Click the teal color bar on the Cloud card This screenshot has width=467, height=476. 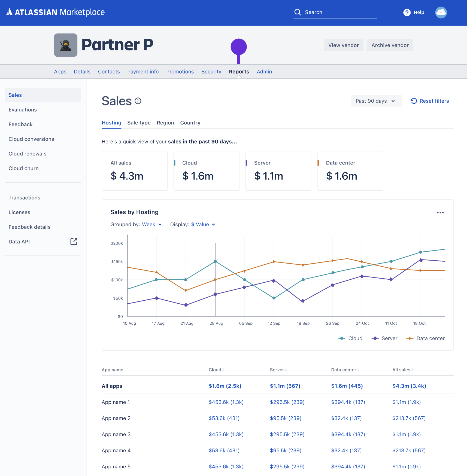click(x=175, y=163)
